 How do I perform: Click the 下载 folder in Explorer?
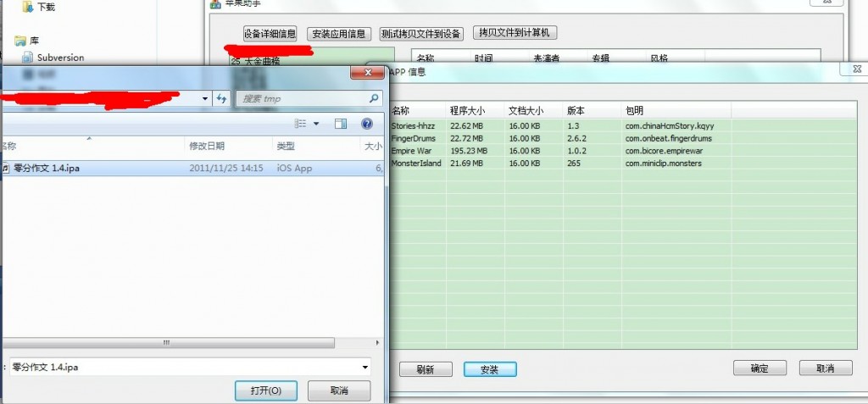tap(46, 7)
